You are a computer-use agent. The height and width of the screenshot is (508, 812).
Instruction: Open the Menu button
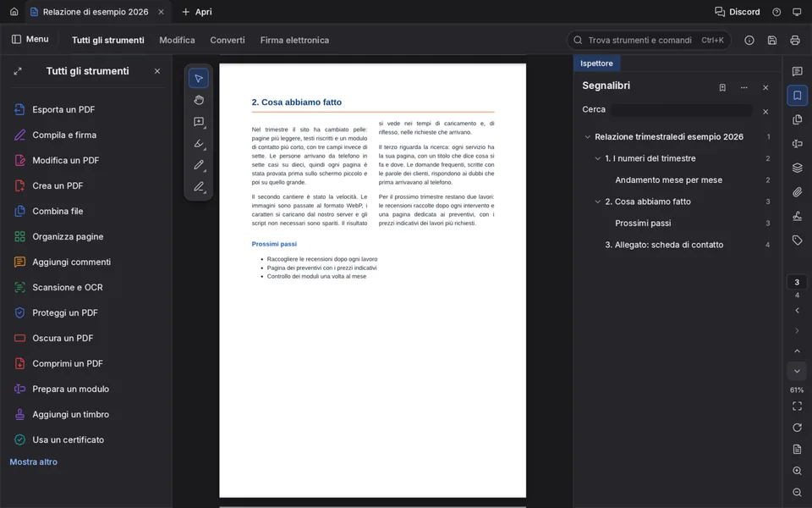pos(30,40)
